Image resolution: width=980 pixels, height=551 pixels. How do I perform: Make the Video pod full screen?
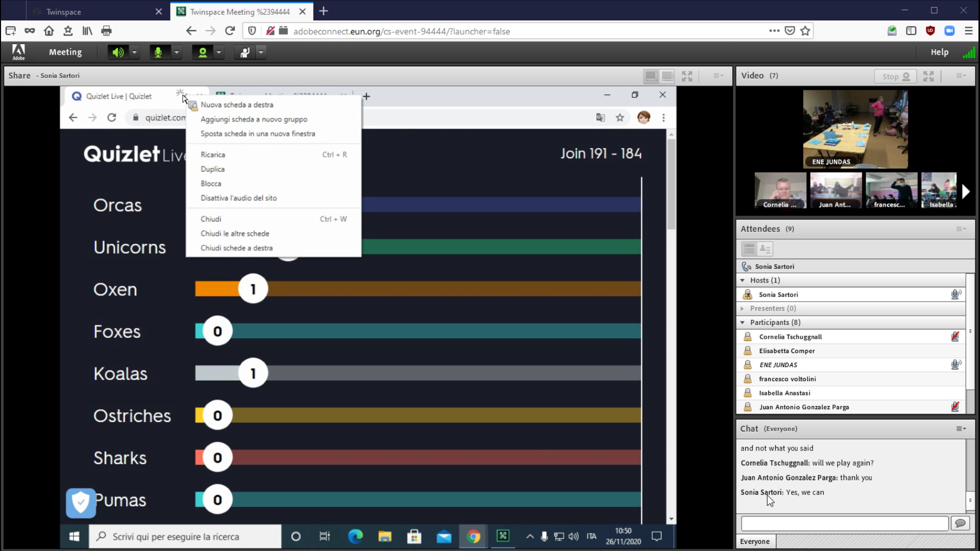coord(928,76)
